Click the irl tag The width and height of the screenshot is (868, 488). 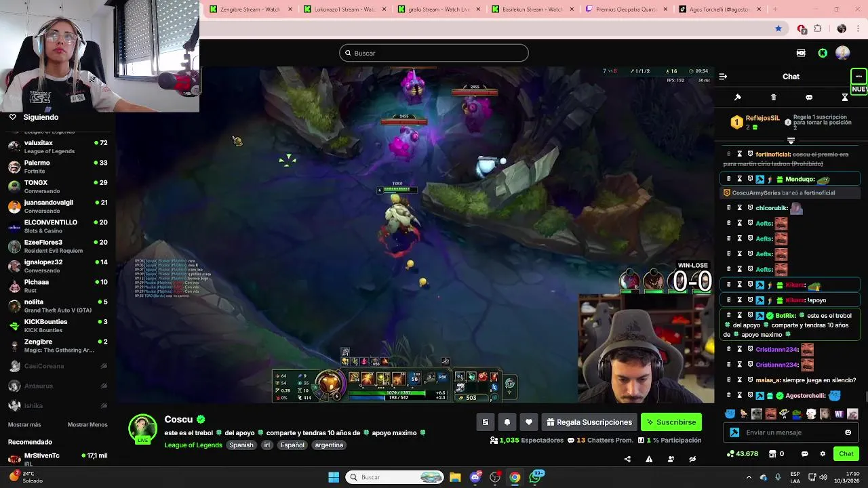point(267,445)
